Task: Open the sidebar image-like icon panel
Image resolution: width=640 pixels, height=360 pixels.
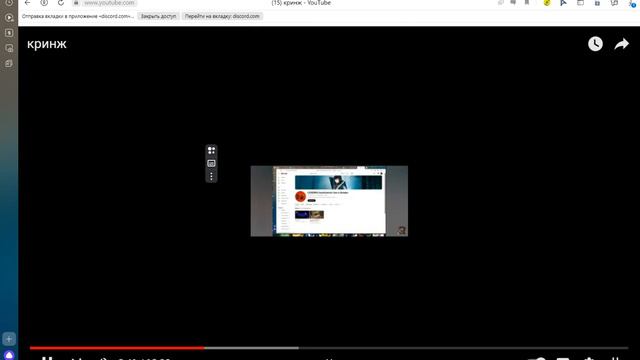Action: (9, 48)
